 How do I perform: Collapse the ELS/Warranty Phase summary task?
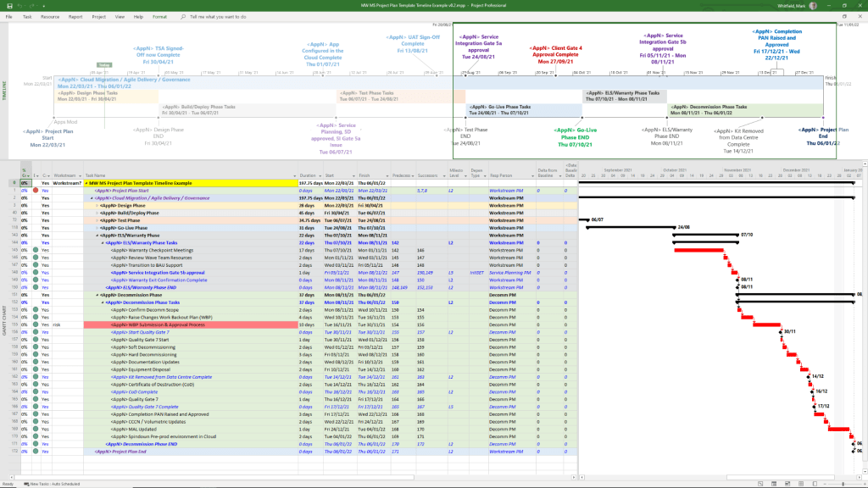tap(97, 236)
